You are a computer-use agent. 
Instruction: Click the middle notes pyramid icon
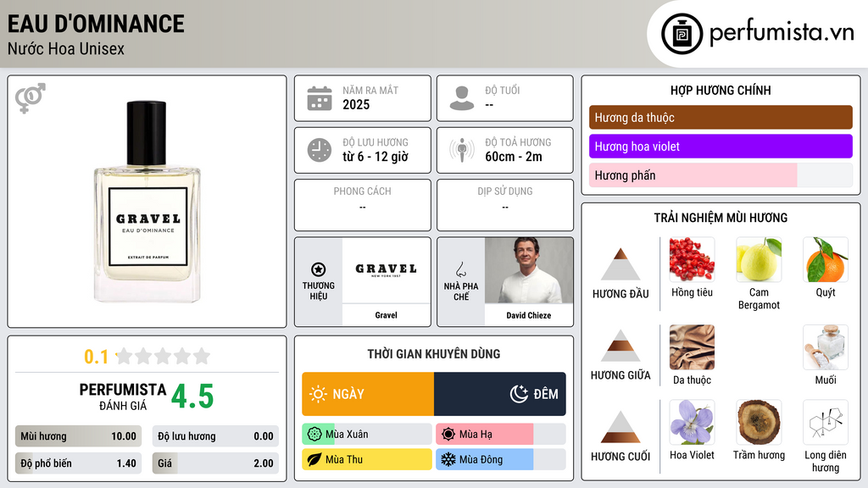[x=620, y=346]
